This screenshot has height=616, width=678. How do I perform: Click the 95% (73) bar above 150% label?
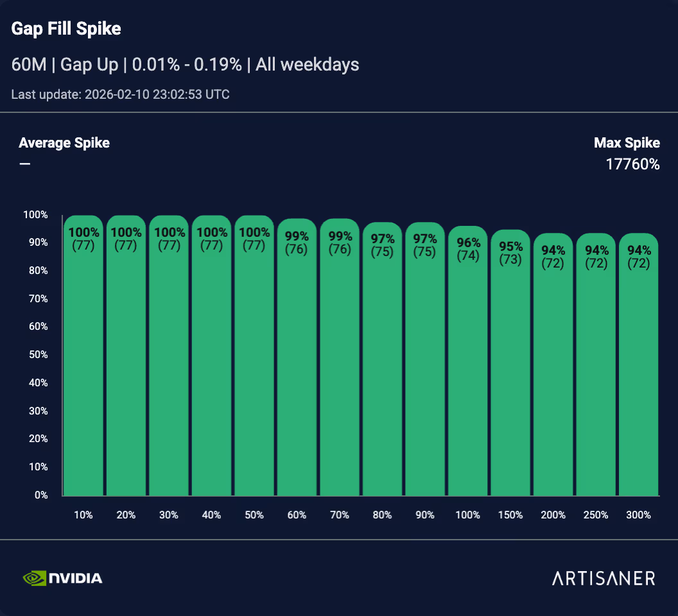(x=510, y=363)
